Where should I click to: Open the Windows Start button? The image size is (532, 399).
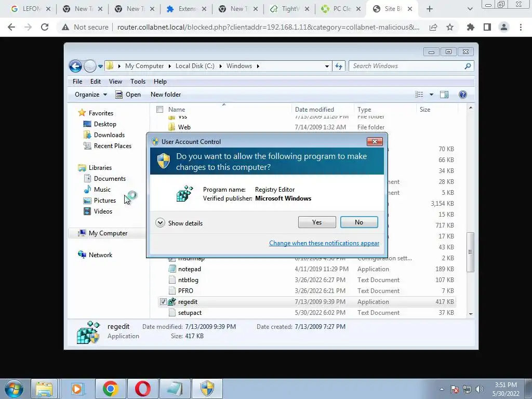(x=14, y=389)
